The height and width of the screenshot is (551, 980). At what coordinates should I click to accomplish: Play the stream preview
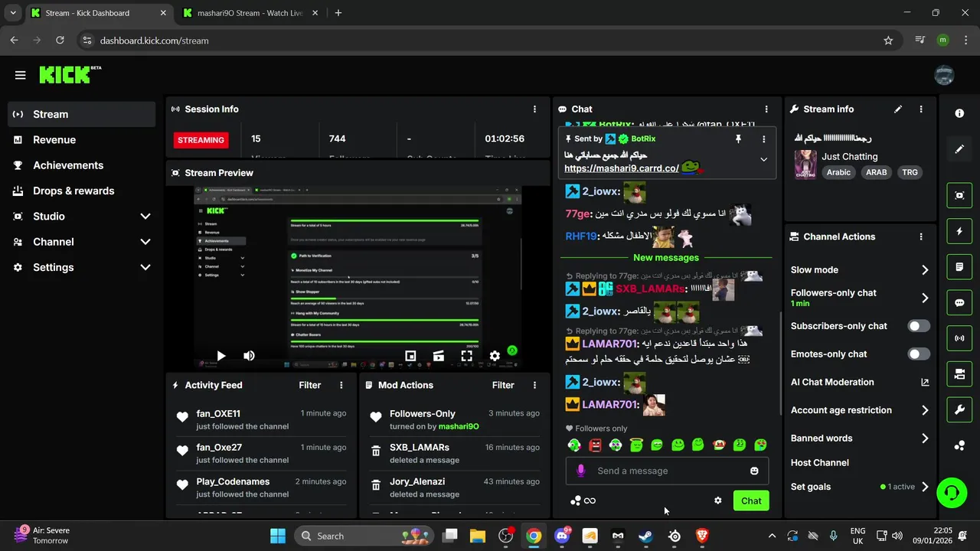(220, 356)
